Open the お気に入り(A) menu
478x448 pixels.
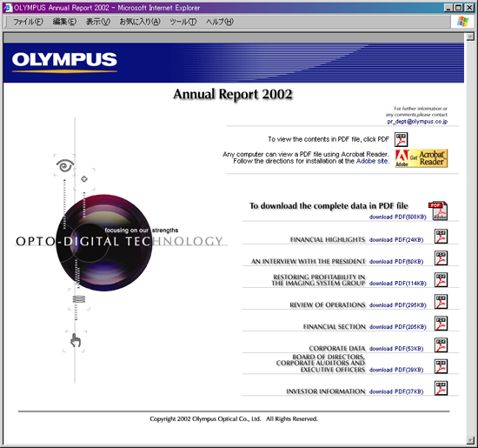click(140, 22)
